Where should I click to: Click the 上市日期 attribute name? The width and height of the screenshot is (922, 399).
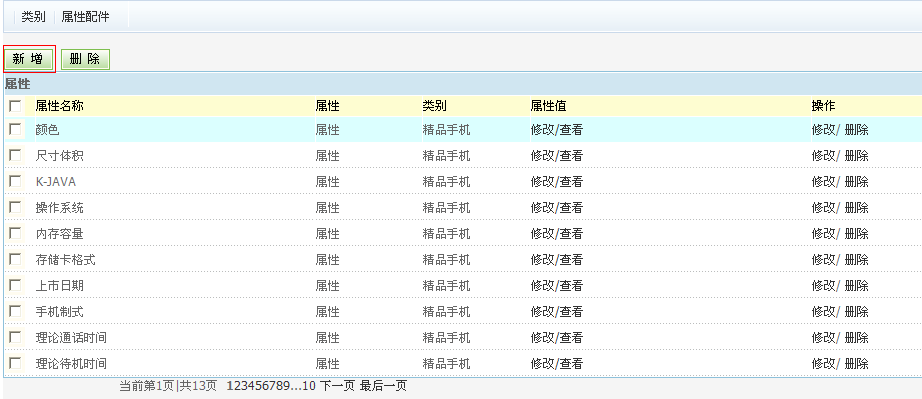[x=59, y=286]
